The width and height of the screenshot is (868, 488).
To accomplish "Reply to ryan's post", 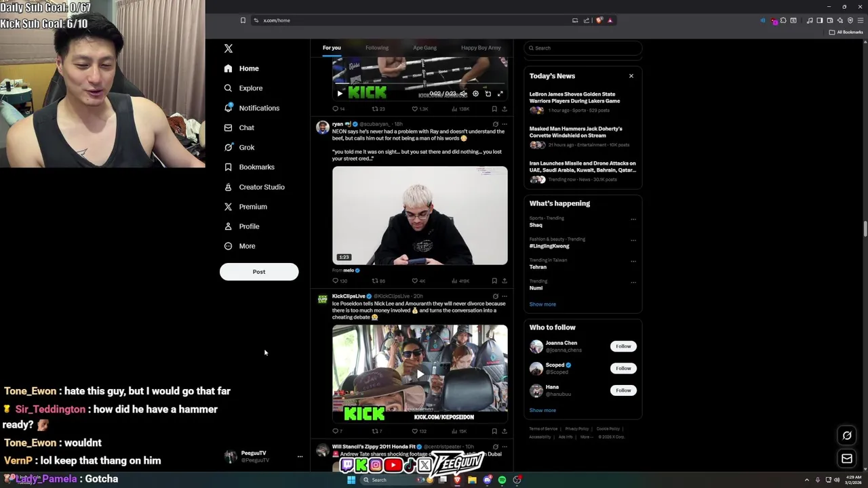I will point(339,281).
